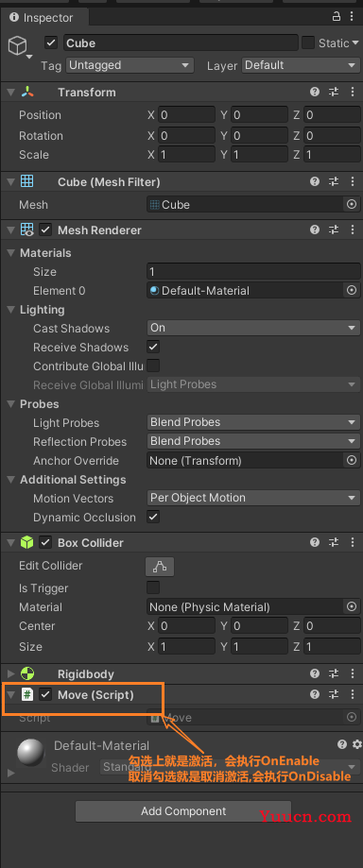Open Mesh Renderer three-dot options menu
The height and width of the screenshot is (868, 363).
pyautogui.click(x=353, y=230)
